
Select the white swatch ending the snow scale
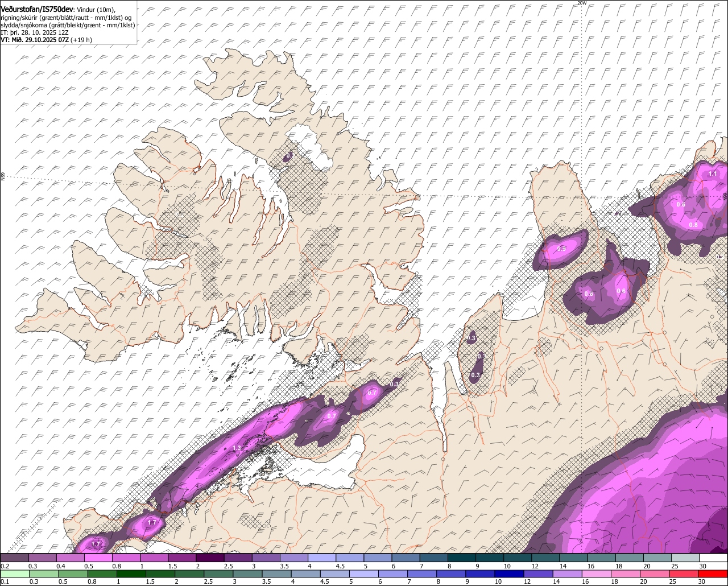point(714,558)
